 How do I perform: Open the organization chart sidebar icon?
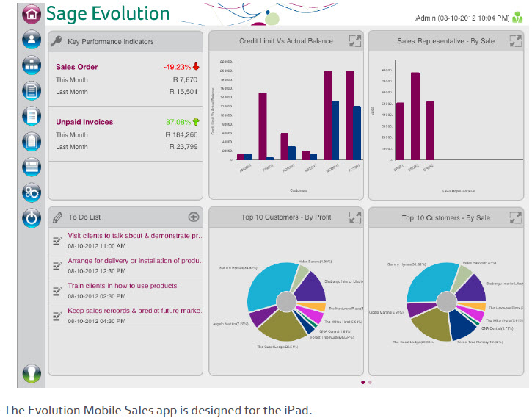point(32,65)
